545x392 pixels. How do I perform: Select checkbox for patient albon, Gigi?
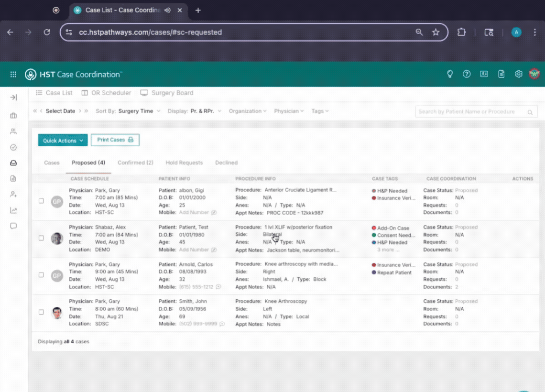[41, 201]
